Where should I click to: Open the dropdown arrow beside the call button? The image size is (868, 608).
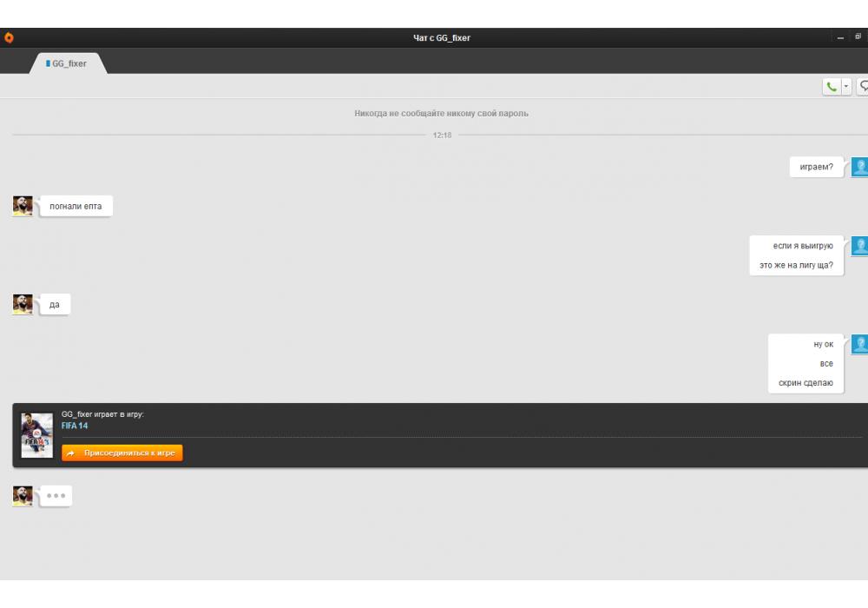click(845, 86)
